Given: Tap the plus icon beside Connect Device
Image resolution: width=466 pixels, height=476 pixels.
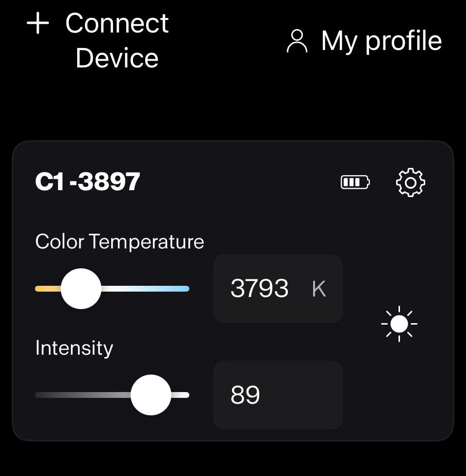Looking at the screenshot, I should click(38, 23).
